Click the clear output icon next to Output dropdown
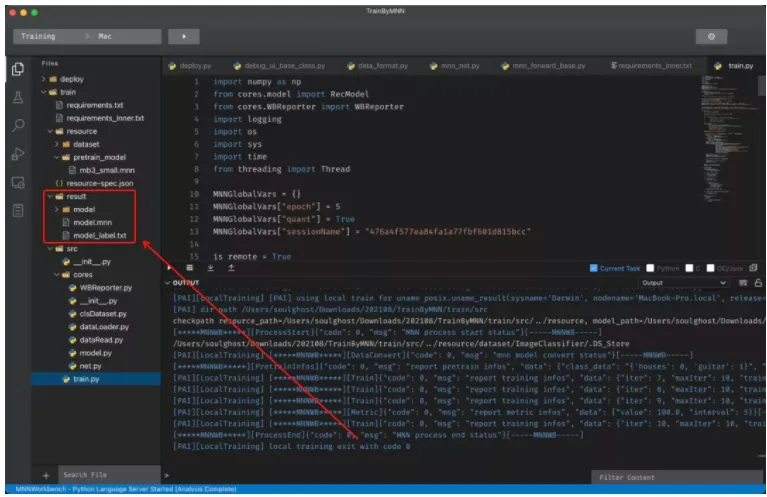The image size is (767, 497). (743, 283)
